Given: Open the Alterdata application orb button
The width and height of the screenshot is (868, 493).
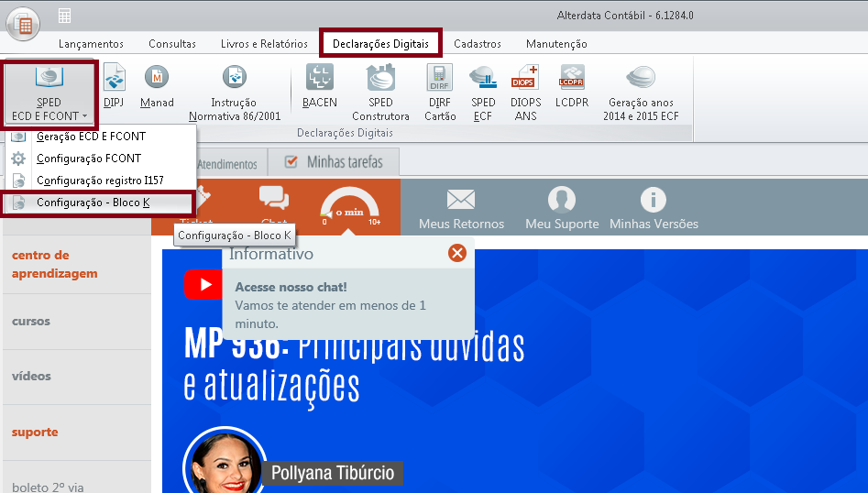Looking at the screenshot, I should tap(23, 23).
